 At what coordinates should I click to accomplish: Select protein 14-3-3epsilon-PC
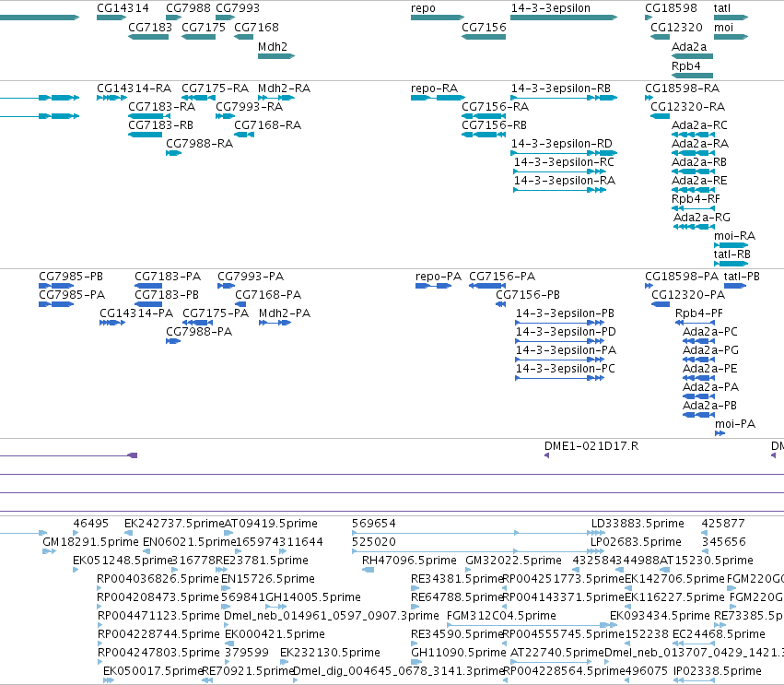(565, 369)
